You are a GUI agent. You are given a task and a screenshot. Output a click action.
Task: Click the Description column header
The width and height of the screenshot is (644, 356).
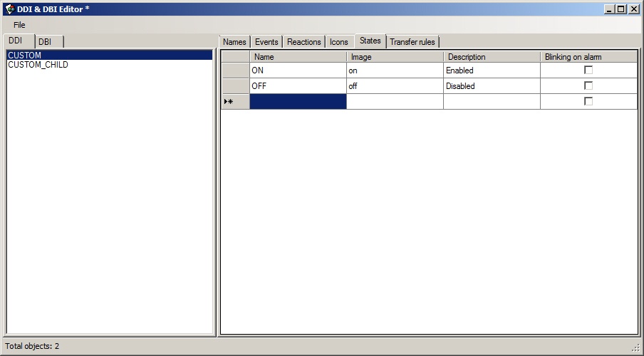[x=492, y=57]
